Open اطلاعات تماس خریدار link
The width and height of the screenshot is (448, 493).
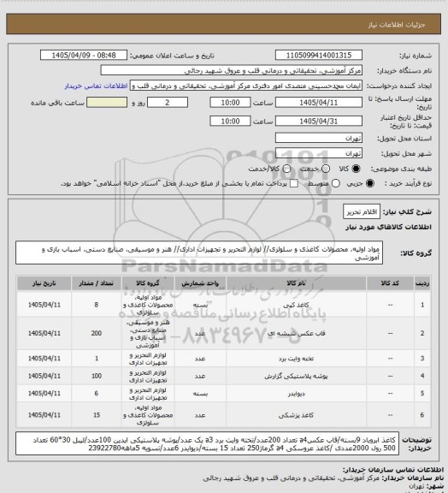[x=96, y=86]
